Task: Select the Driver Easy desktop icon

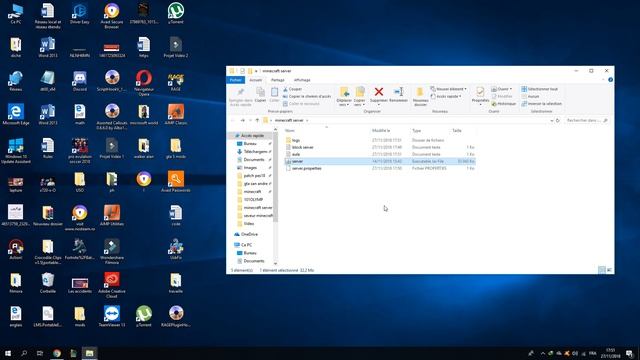Action: click(x=80, y=13)
